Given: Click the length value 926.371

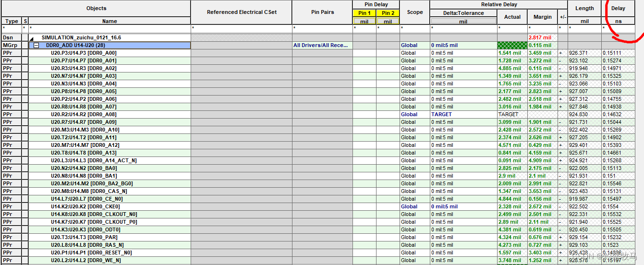Looking at the screenshot, I should tap(578, 53).
